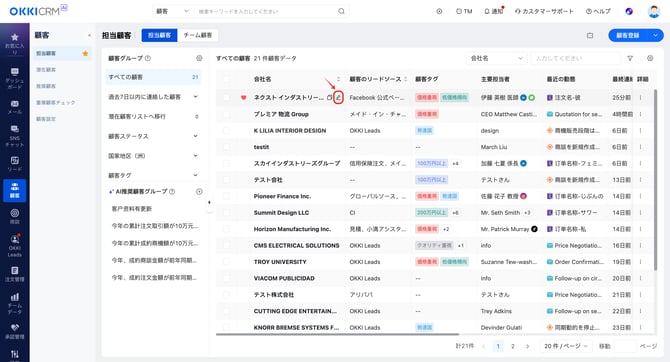The height and width of the screenshot is (362, 670).
Task: Toggle the select-all checkbox in table header
Action: coord(226,79)
